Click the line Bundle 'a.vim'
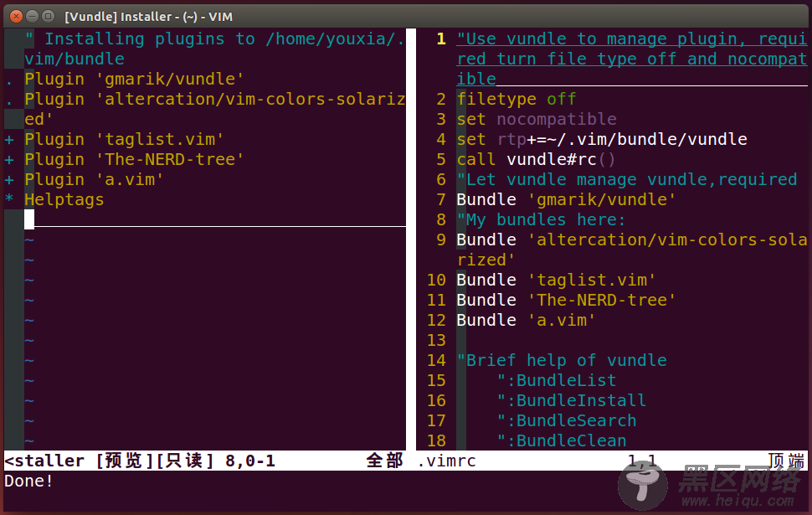This screenshot has height=515, width=812. (527, 321)
